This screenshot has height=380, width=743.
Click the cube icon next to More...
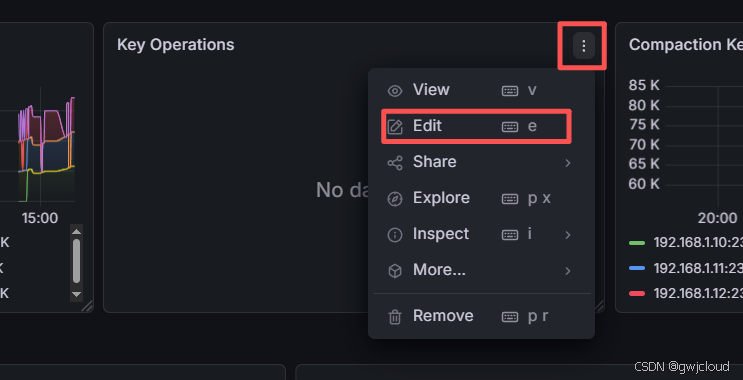click(x=395, y=271)
